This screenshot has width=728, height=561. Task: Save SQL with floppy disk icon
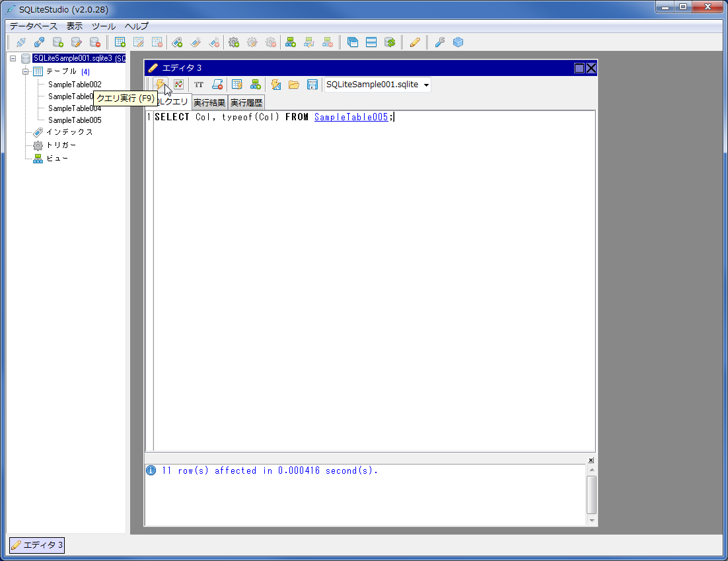pyautogui.click(x=312, y=85)
